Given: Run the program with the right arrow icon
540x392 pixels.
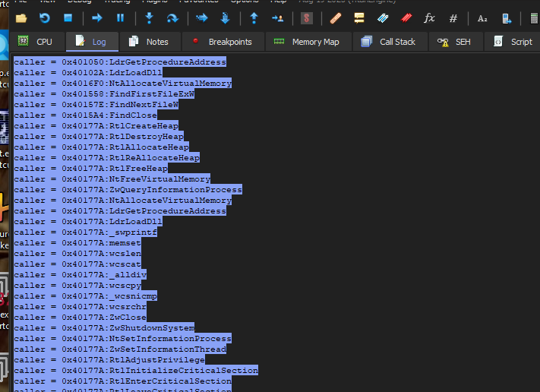Looking at the screenshot, I should (x=97, y=18).
